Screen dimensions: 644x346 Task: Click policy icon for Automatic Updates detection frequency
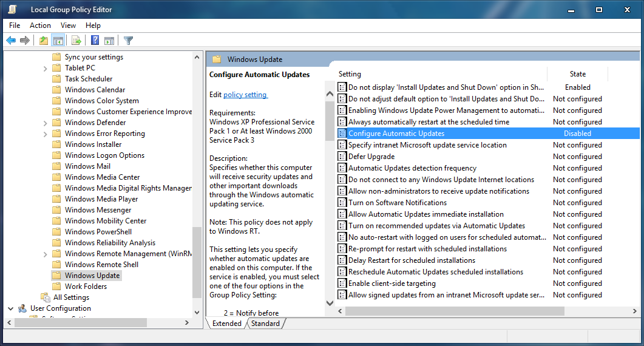pos(342,168)
